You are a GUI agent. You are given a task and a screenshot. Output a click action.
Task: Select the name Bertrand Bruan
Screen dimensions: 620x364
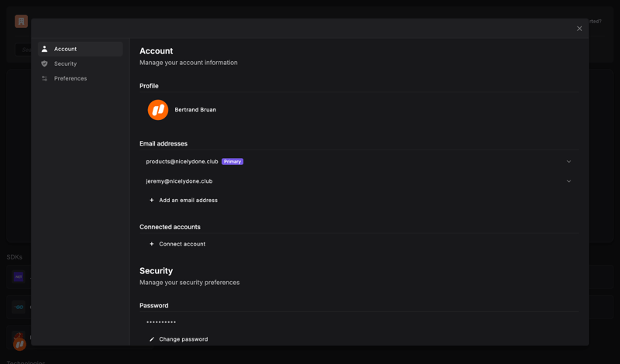195,110
